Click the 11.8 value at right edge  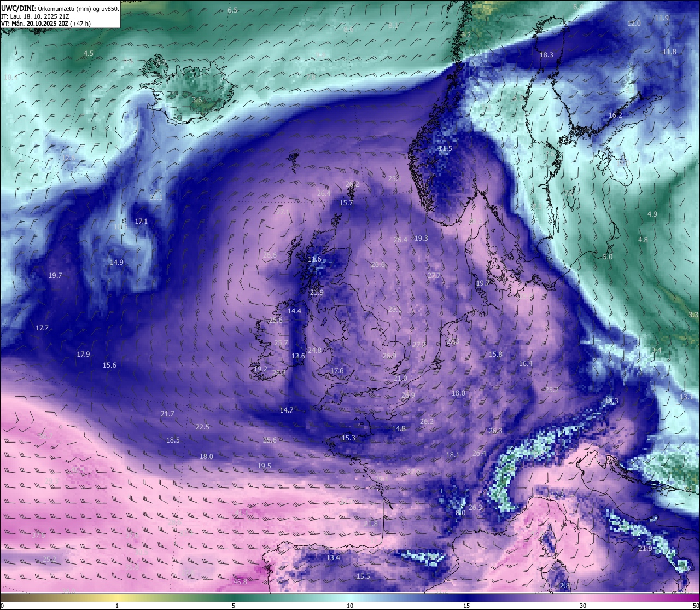pyautogui.click(x=669, y=51)
